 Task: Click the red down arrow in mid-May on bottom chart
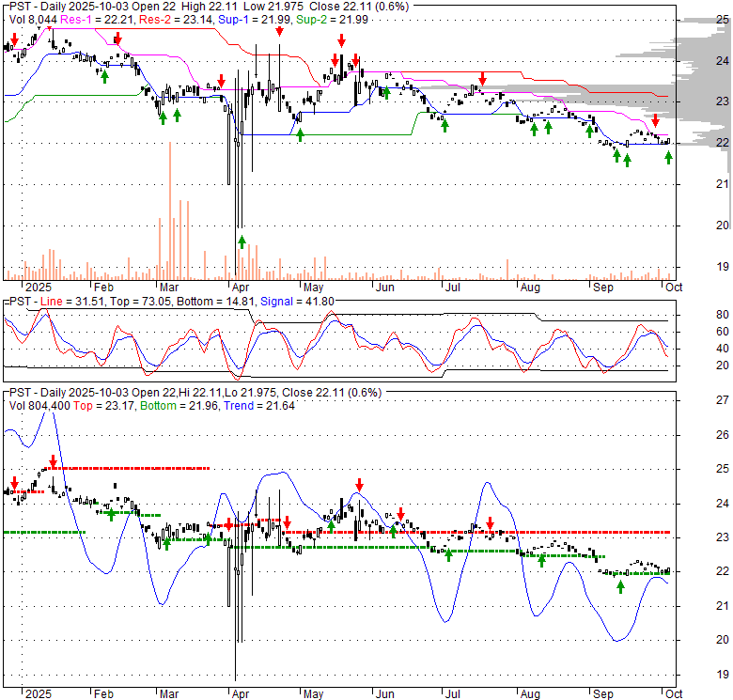(358, 486)
